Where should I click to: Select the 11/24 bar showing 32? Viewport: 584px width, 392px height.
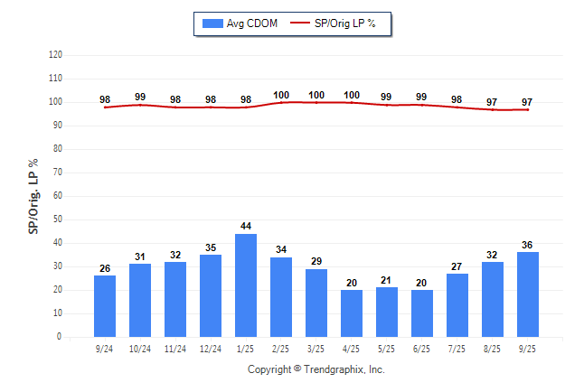(x=175, y=299)
